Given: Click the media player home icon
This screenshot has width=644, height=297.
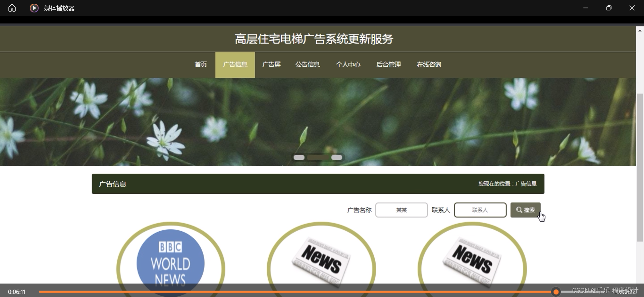Looking at the screenshot, I should 12,8.
